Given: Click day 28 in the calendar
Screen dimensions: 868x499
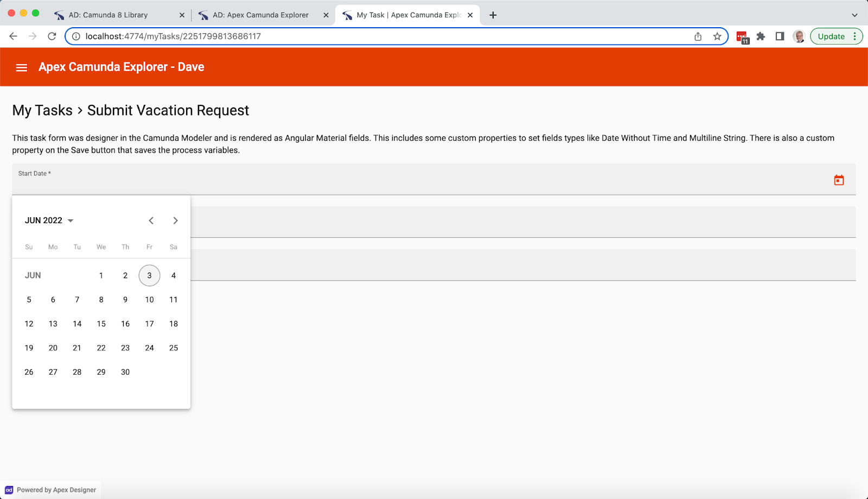Looking at the screenshot, I should (x=77, y=372).
